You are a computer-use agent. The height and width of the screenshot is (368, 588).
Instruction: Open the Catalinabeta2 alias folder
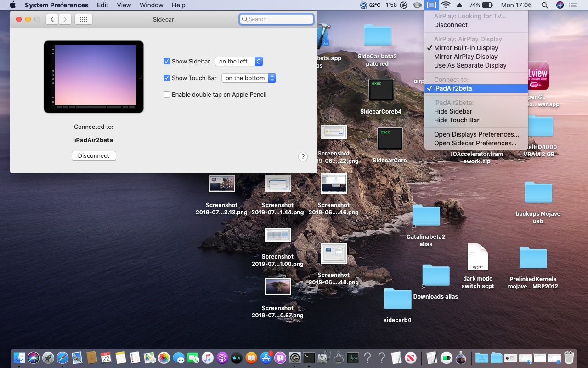[426, 215]
